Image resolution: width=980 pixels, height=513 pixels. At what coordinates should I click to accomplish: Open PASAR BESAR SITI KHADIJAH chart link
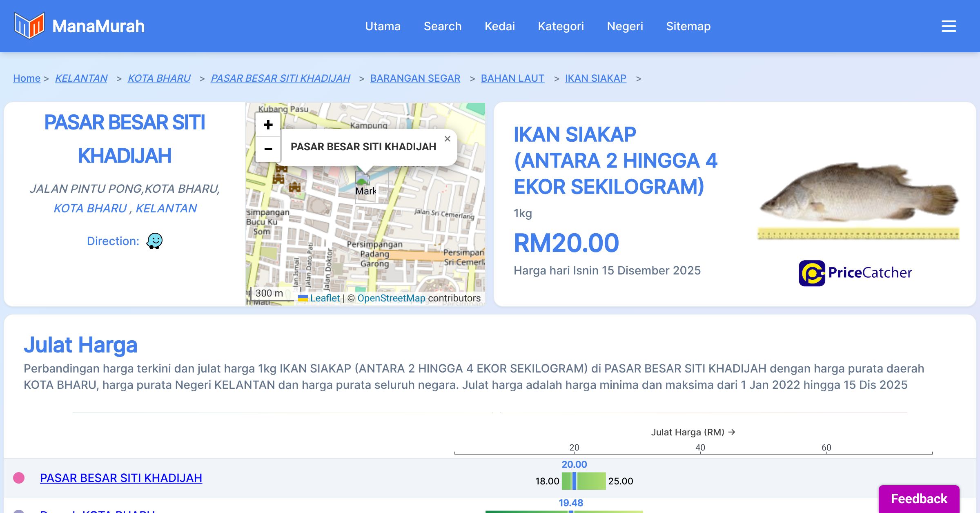pyautogui.click(x=121, y=478)
